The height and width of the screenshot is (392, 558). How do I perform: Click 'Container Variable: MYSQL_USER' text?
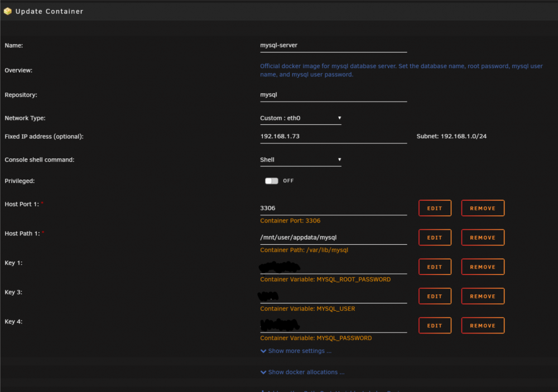[307, 309]
